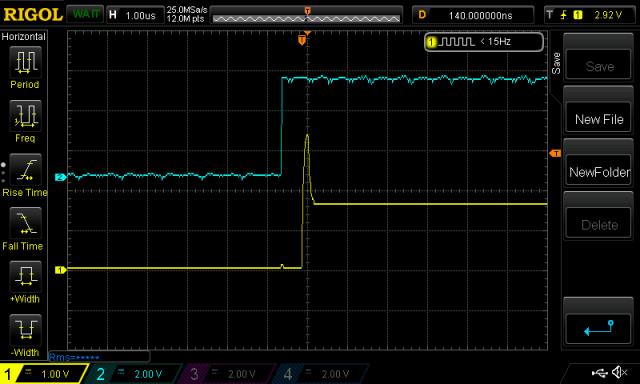Select the +Width measurement icon
640x384 pixels.
pyautogui.click(x=25, y=277)
